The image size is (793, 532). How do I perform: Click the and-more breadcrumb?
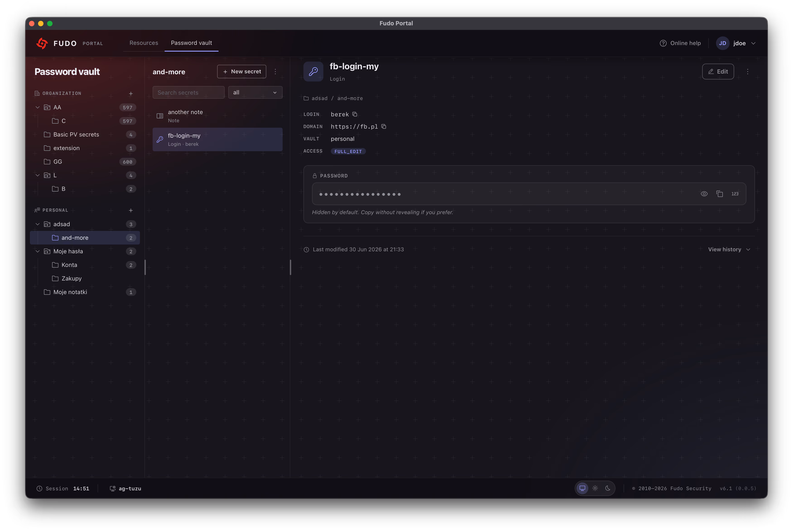[x=350, y=98]
